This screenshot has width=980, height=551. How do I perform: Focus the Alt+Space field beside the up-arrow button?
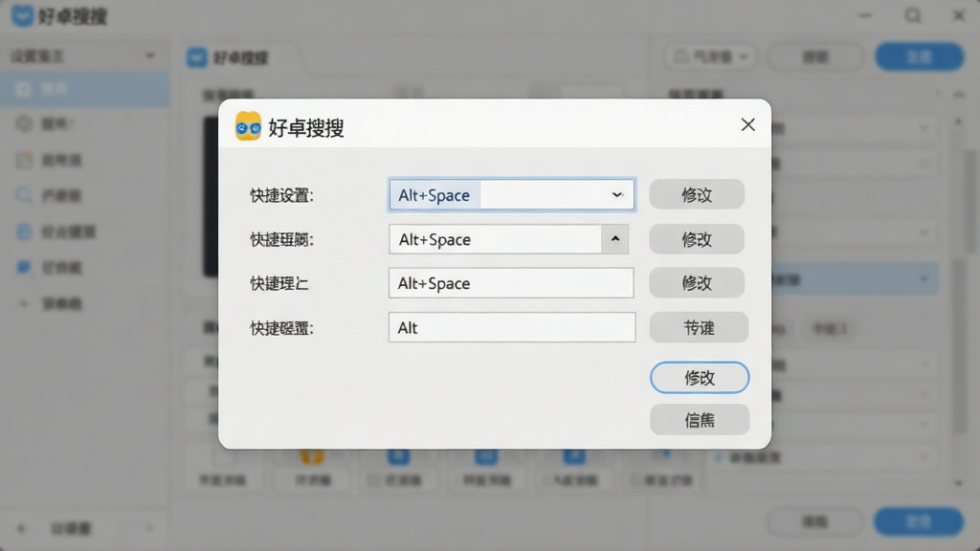(x=495, y=239)
